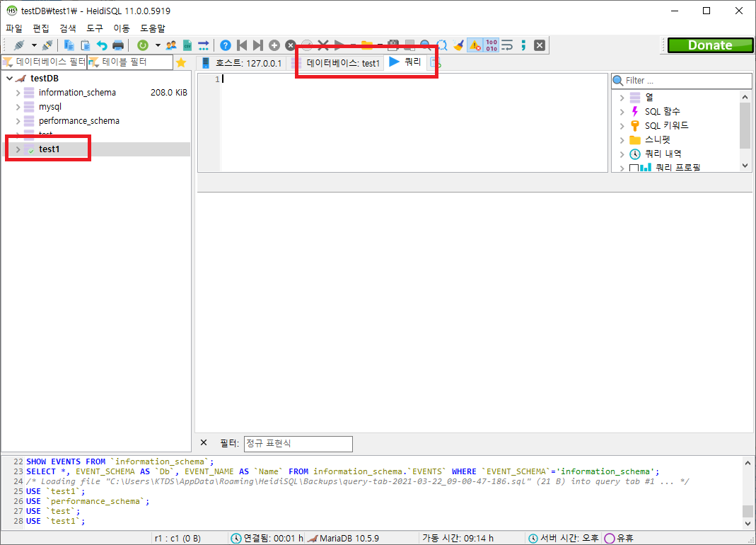Expand the 스니펫 folder node
This screenshot has height=545, width=756.
pyautogui.click(x=622, y=140)
